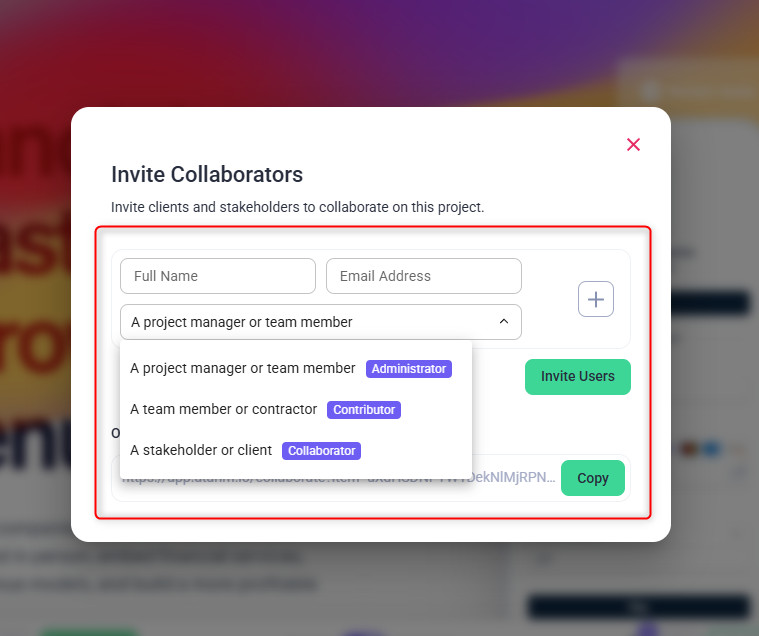Focus the Email Address input field
Screen dimensions: 759x636
424,276
